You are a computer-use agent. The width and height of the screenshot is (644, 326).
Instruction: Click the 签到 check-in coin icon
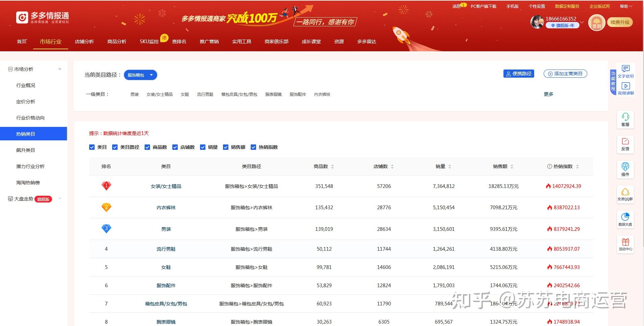point(597,23)
